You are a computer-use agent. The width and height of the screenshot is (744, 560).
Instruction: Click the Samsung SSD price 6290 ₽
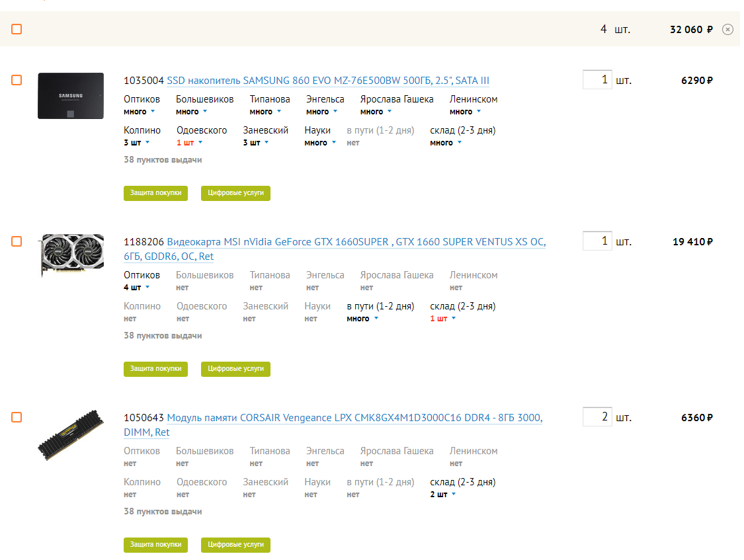[x=697, y=81]
